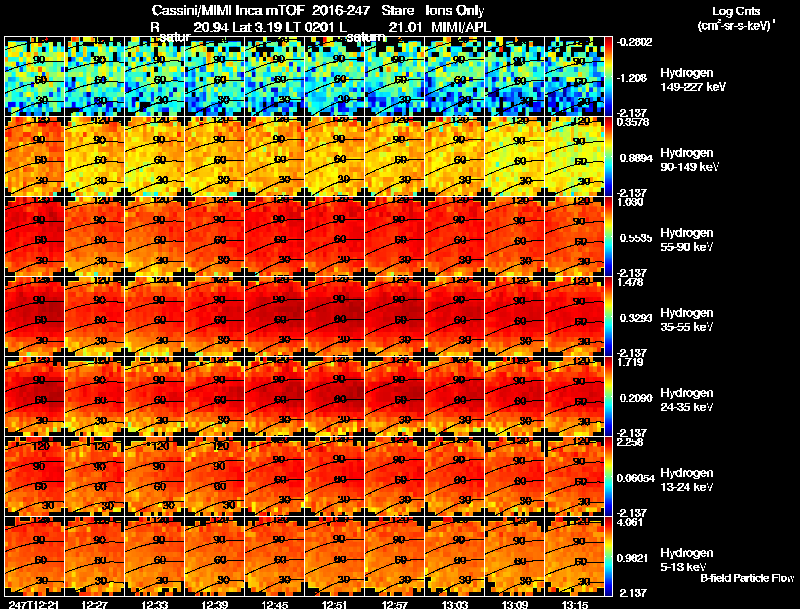Click the Hydrogen 149-227 keV color bar
The width and height of the screenshot is (800, 609).
coord(609,76)
